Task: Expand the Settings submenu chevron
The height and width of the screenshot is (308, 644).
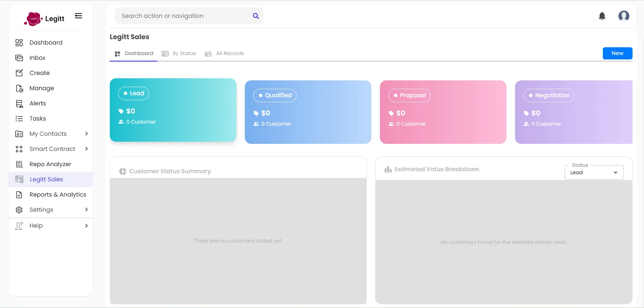Action: (x=86, y=210)
